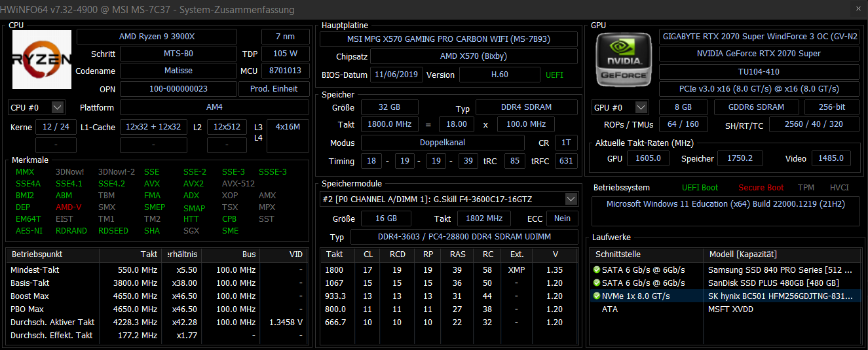Click the 32 GB memory size field
Screen dimensions: 868x350
pos(389,107)
